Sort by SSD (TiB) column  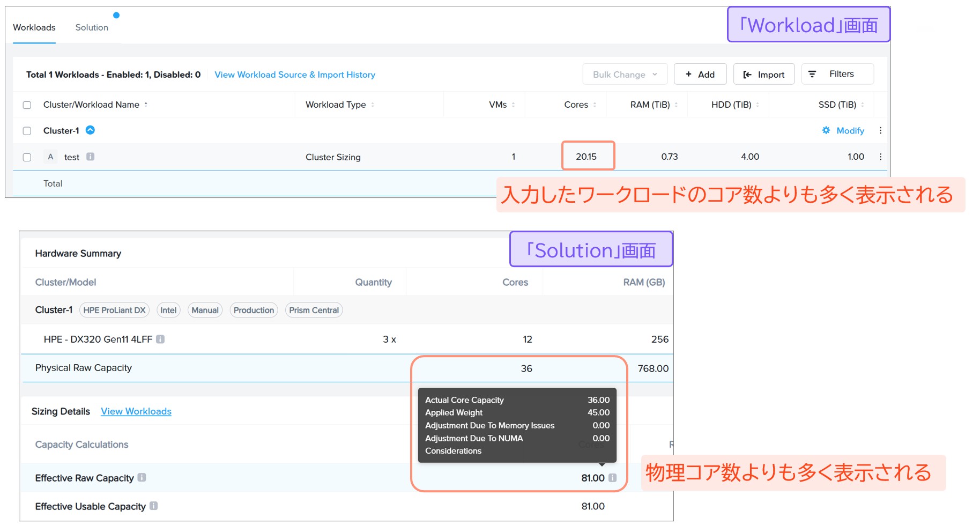tap(863, 105)
